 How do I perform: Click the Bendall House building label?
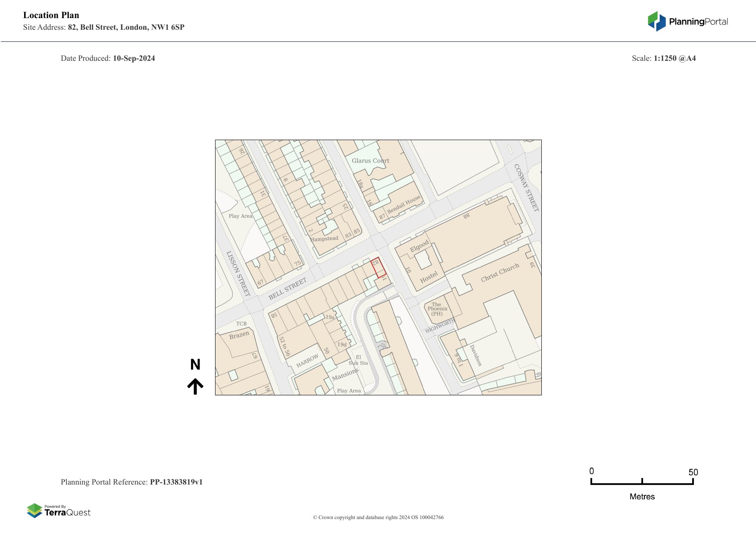[403, 205]
